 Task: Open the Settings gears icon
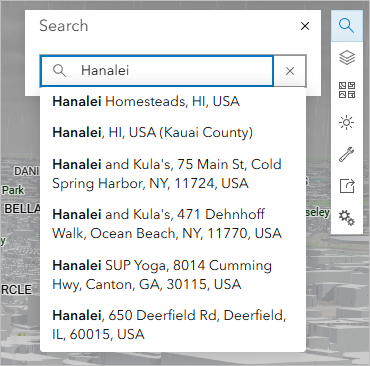pos(347,218)
